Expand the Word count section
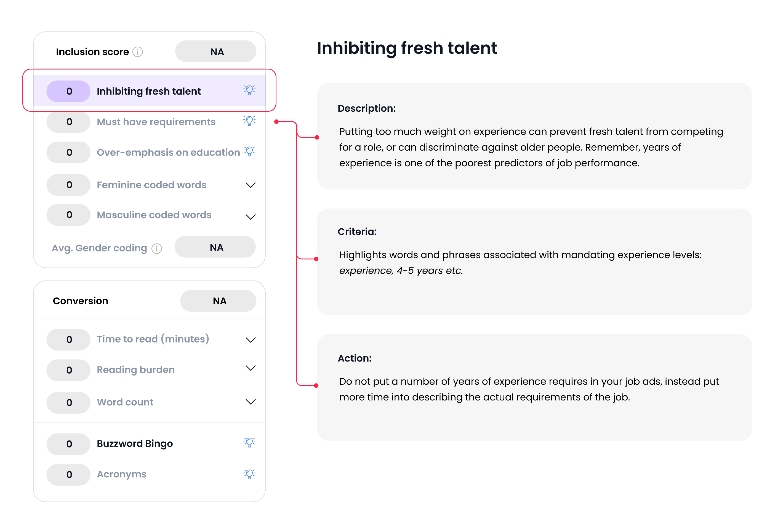 250,402
